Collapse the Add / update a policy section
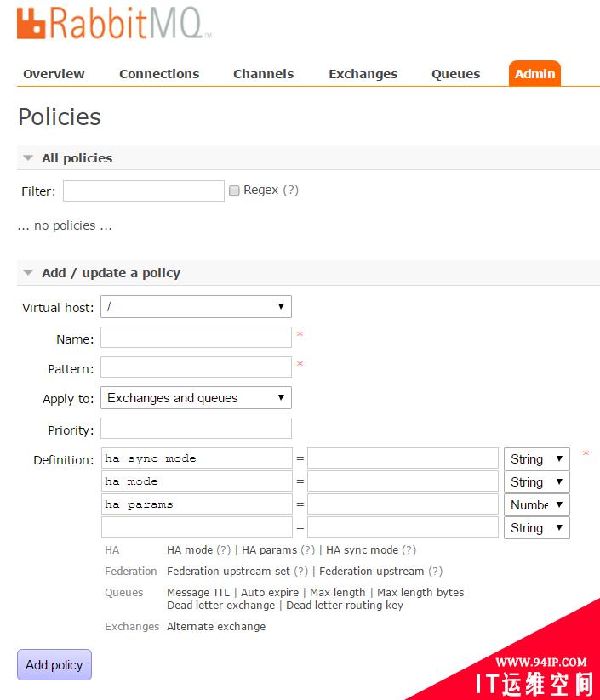 111,273
